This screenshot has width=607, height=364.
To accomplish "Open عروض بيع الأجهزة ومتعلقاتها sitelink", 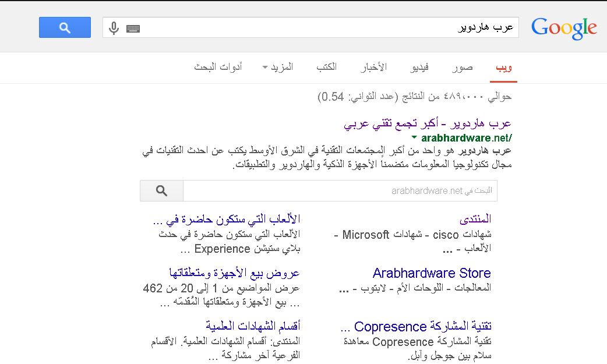I will click(234, 273).
